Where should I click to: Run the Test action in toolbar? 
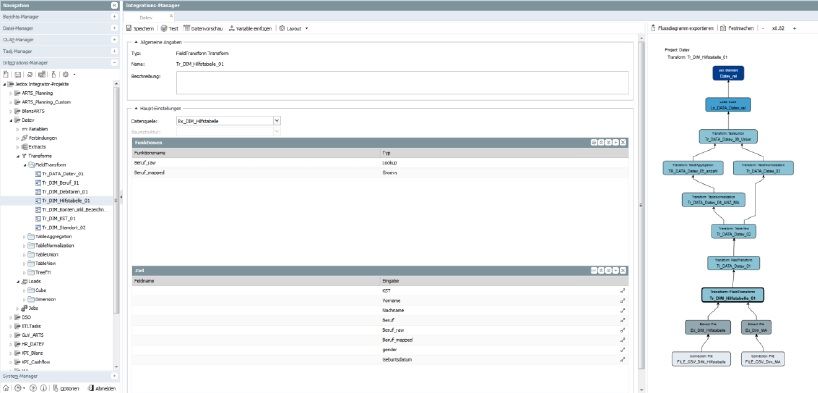tap(170, 28)
